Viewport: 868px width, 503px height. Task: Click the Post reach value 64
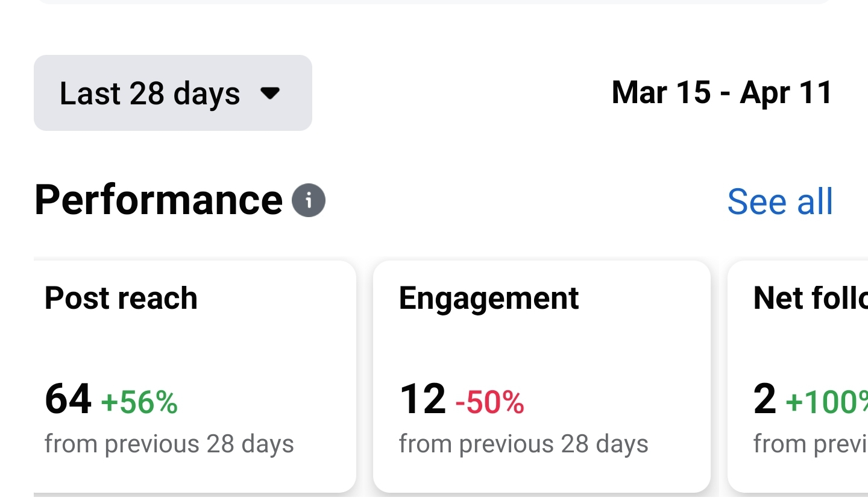point(68,399)
